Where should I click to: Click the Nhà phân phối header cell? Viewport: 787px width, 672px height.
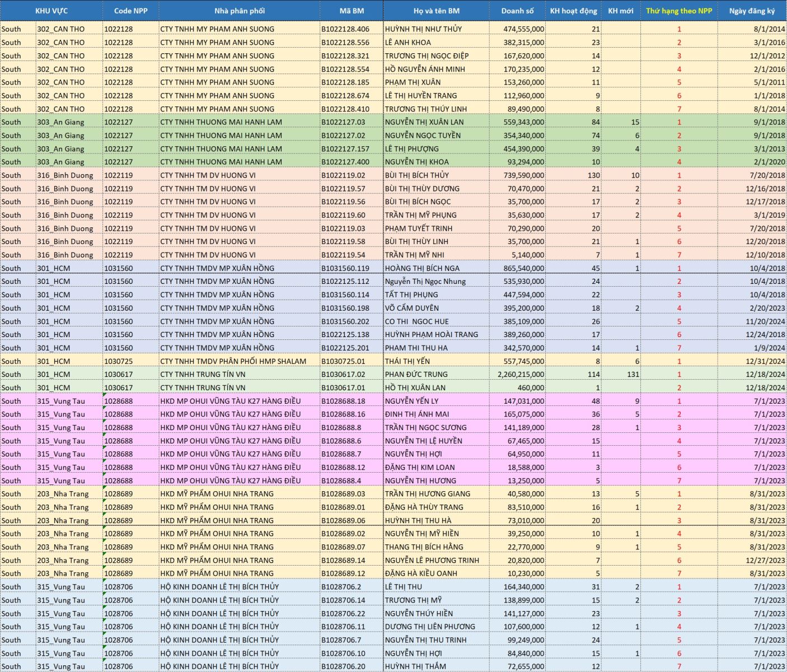click(x=240, y=11)
